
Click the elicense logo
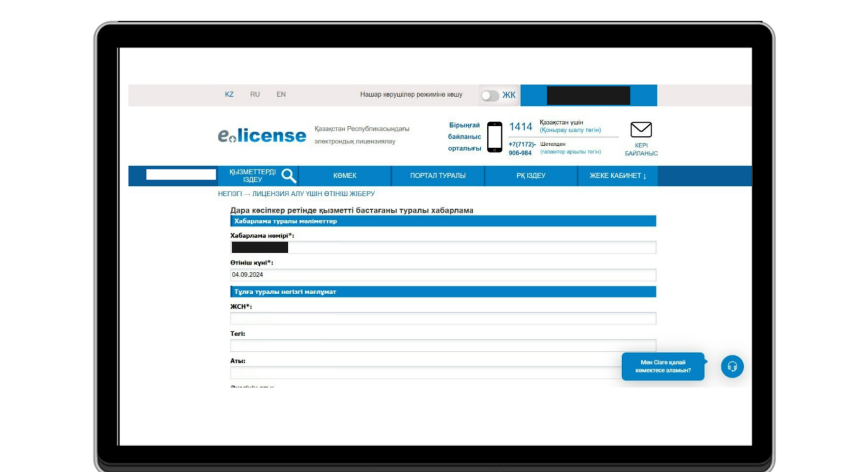pyautogui.click(x=262, y=135)
